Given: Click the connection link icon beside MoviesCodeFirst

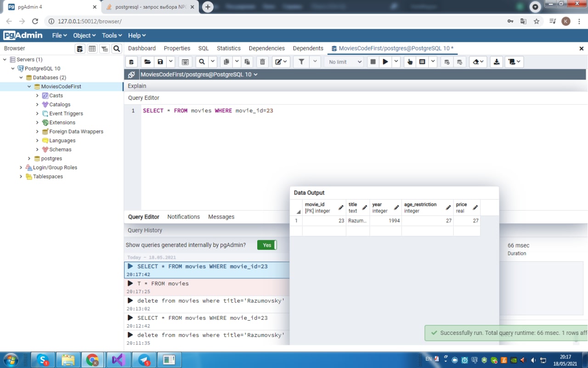Looking at the screenshot, I should click(x=131, y=75).
